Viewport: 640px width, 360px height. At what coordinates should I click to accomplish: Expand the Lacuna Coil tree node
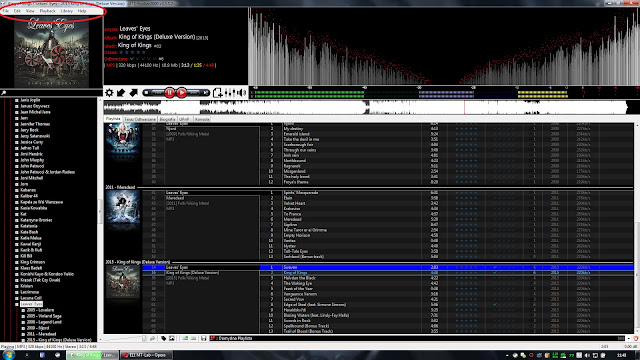coord(17,298)
